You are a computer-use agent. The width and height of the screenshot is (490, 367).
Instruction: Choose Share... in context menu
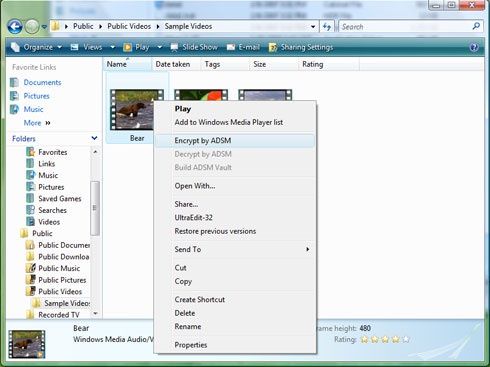235,204
